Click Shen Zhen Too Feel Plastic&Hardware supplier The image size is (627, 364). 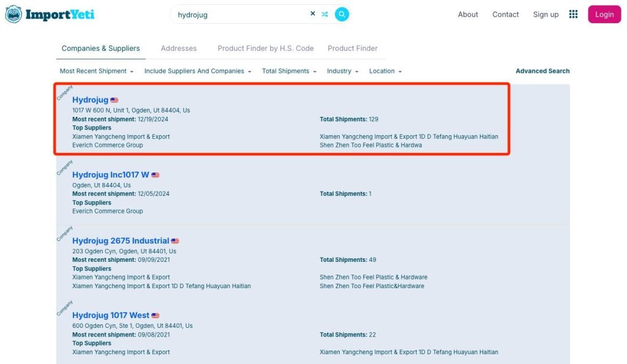click(372, 286)
